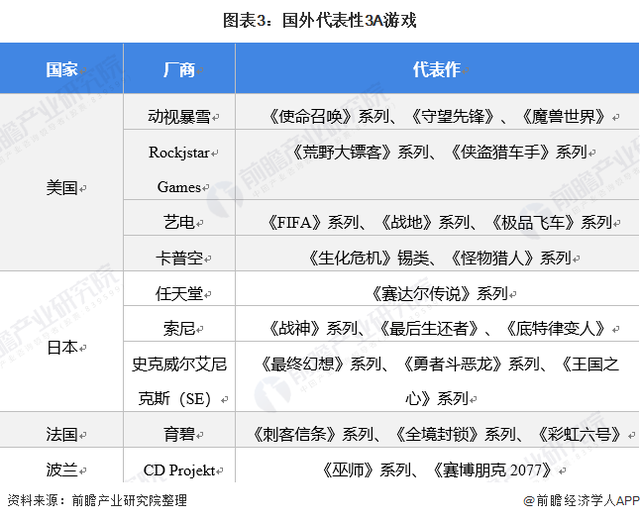Select the 厂商 column header
Viewport: 640px width, 521px height.
(178, 69)
